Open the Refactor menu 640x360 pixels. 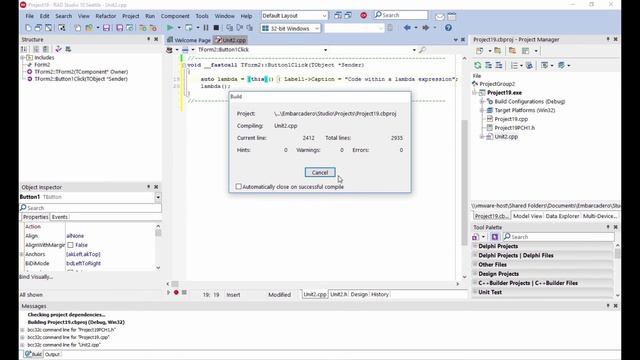(106, 16)
